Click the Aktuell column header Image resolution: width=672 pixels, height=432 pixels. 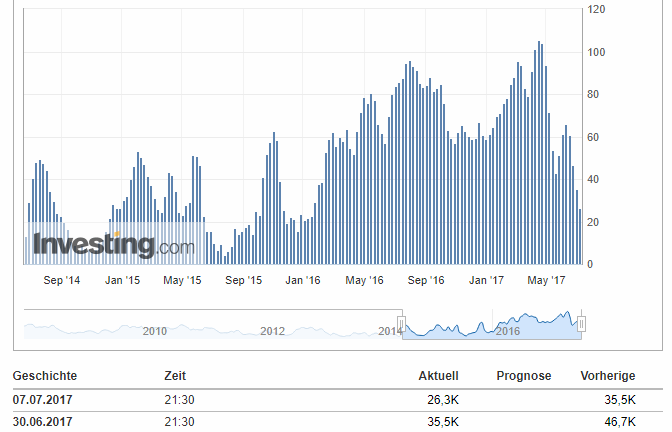[x=438, y=376]
